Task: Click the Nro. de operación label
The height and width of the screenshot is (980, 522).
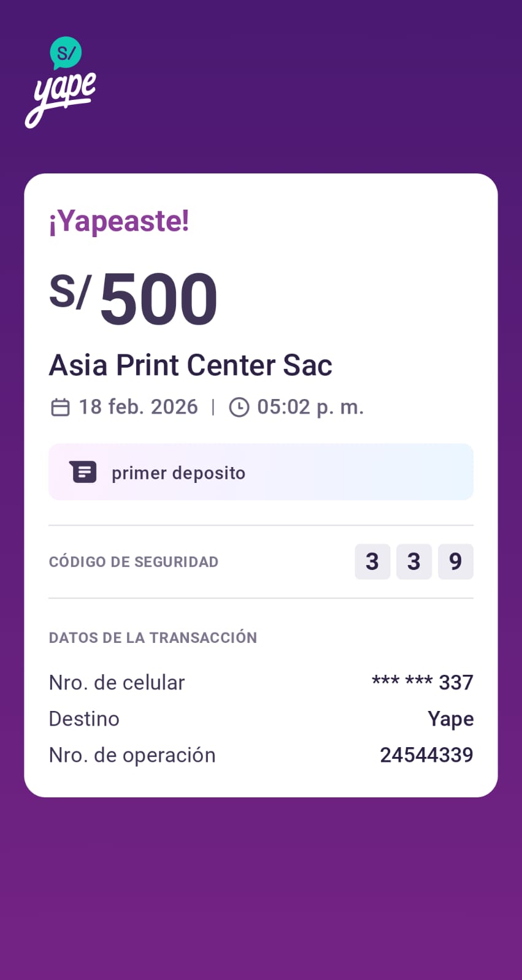Action: [x=132, y=755]
